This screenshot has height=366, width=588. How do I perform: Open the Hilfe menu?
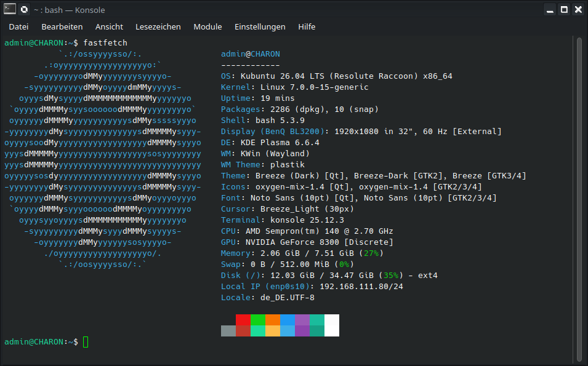click(307, 27)
